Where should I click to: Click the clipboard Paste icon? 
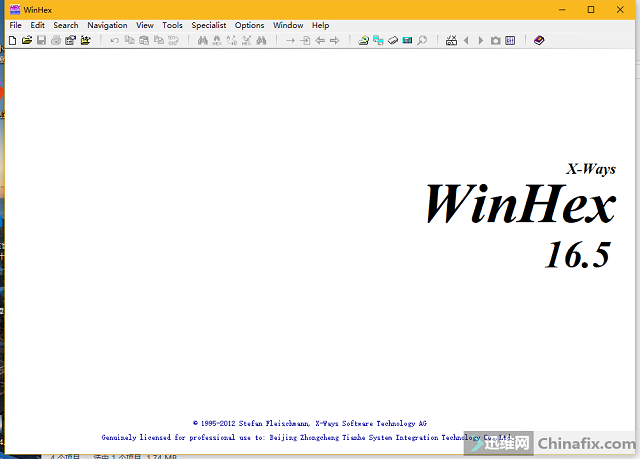tap(144, 40)
